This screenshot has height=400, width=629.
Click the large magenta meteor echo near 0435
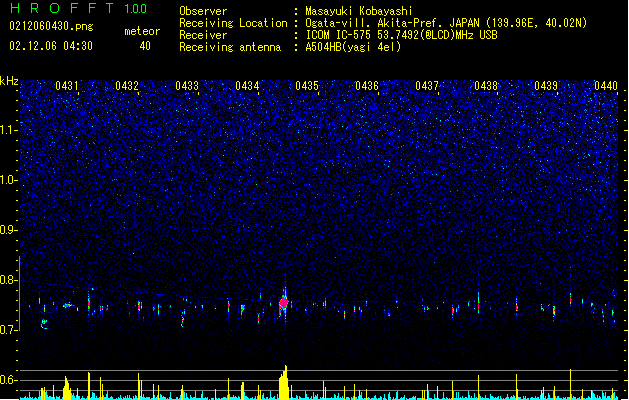[284, 303]
